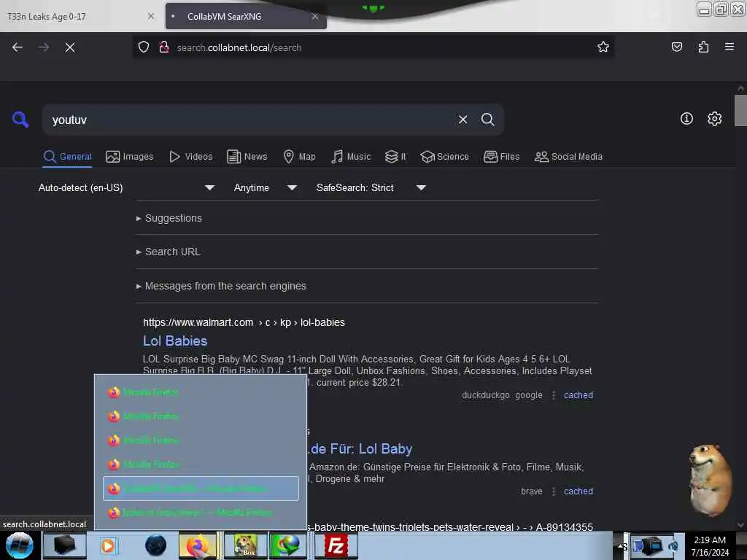Open the Windows Start orb
Image resolution: width=747 pixels, height=560 pixels.
(x=20, y=545)
